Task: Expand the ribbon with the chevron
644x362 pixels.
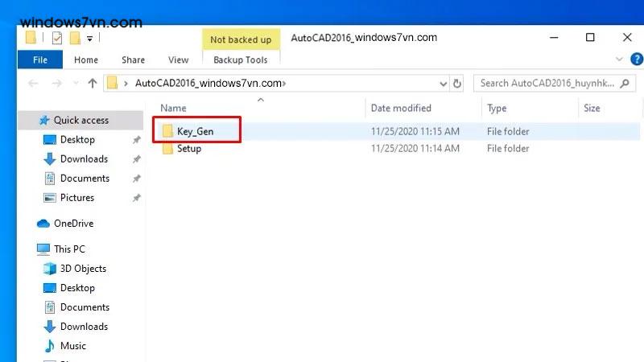Action: click(x=619, y=60)
